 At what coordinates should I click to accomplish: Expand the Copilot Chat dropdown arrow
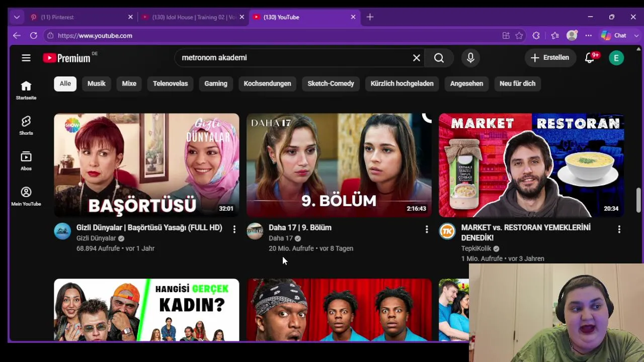tap(636, 36)
